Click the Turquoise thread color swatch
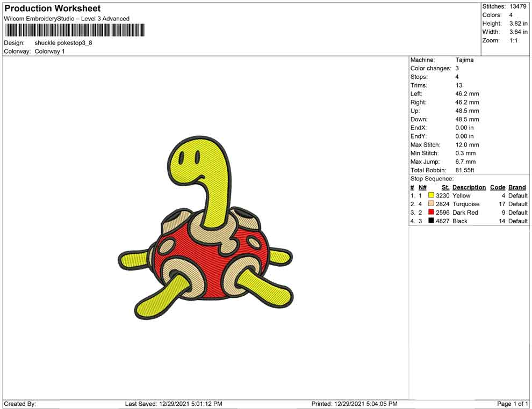 [431, 203]
